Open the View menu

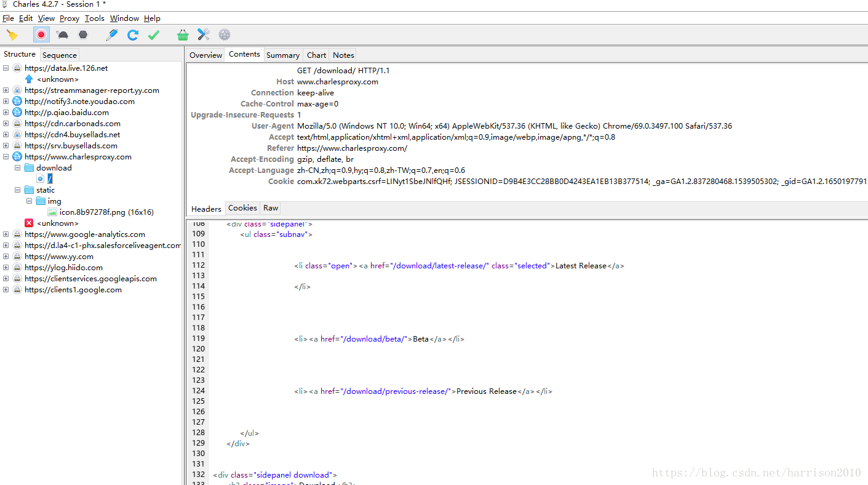46,18
